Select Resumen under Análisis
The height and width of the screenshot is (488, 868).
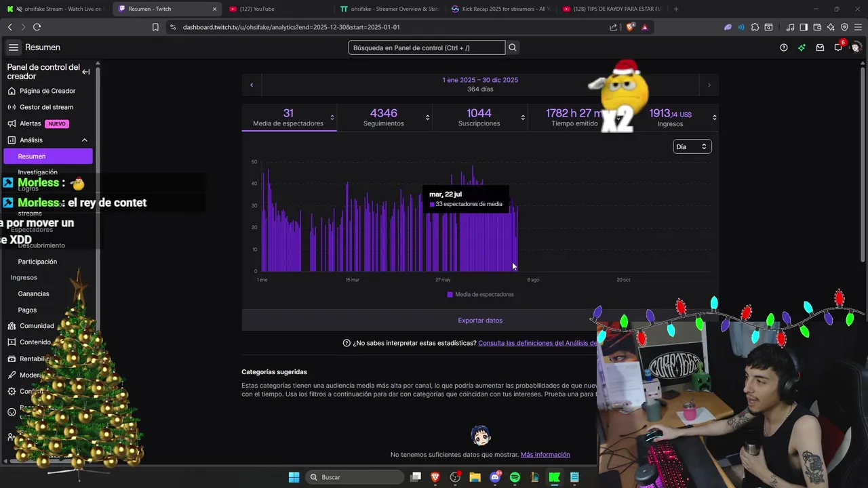pyautogui.click(x=47, y=157)
